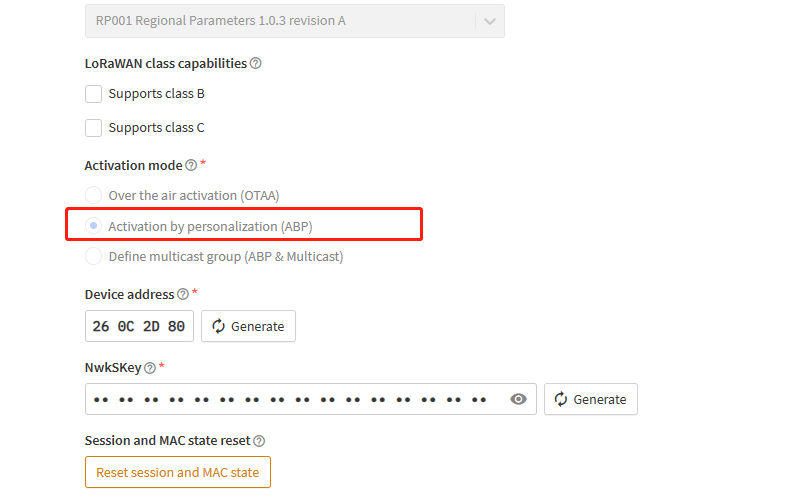Click help icon next to LoRaWAN class capabilities

(256, 63)
